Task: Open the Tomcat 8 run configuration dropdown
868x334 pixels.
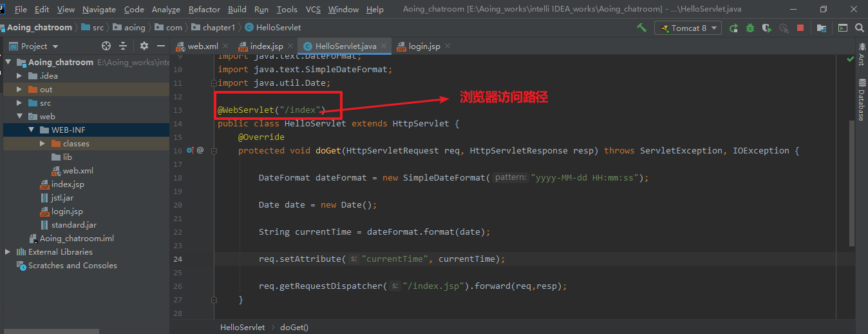Action: pyautogui.click(x=688, y=28)
